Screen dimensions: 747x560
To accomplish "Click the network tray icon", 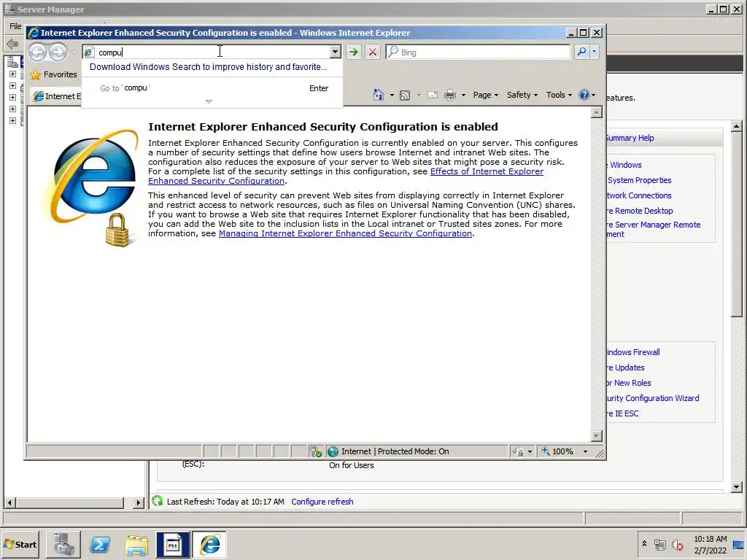I will pyautogui.click(x=659, y=545).
